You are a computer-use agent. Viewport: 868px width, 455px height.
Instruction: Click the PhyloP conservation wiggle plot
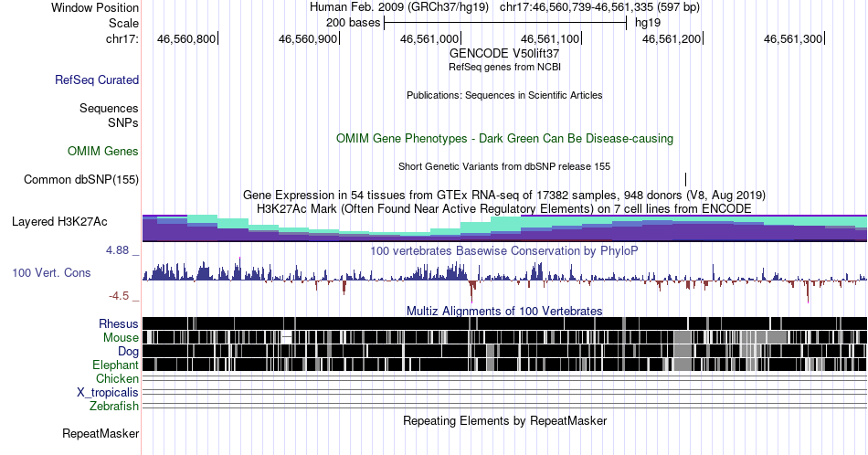504,280
